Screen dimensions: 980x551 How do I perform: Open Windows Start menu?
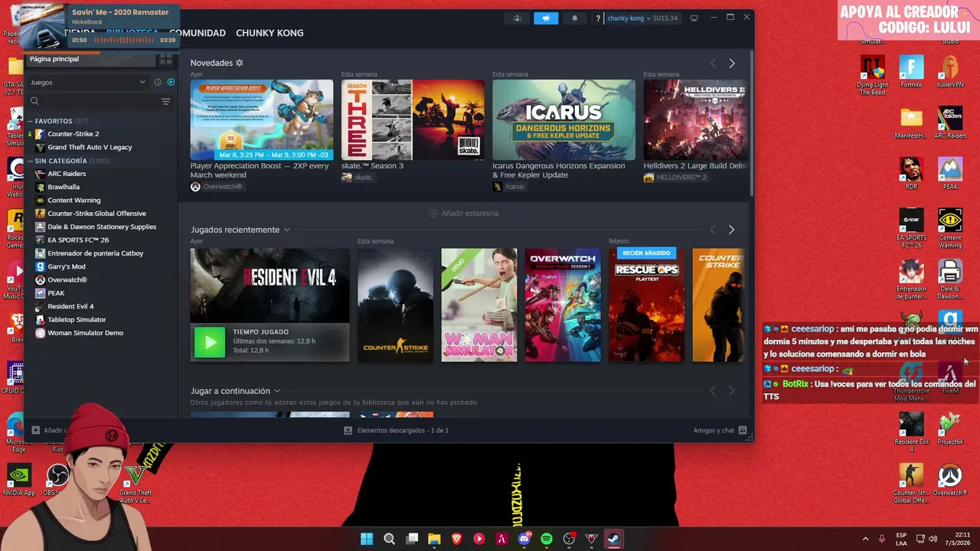coord(367,539)
